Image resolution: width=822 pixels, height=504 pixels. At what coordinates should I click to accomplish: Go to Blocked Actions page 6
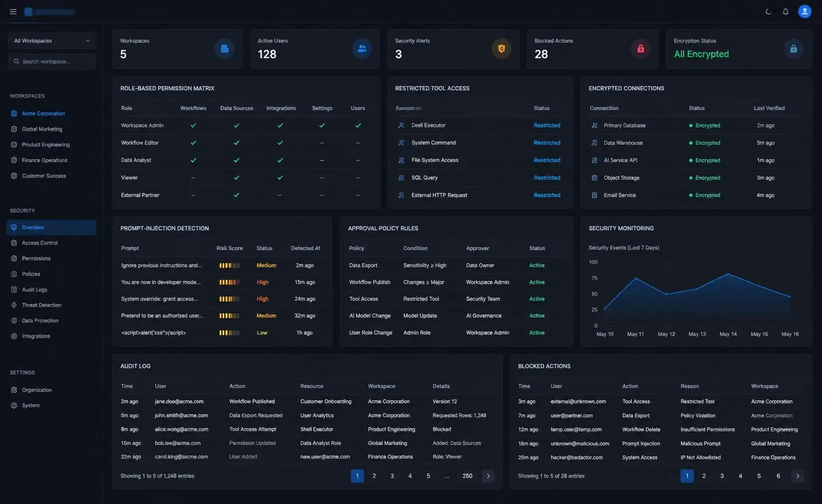(778, 476)
